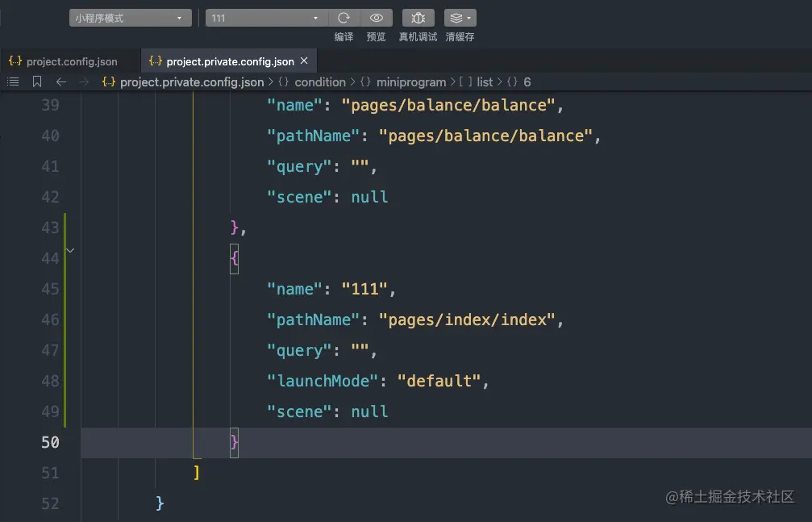Viewport: 812px width, 522px height.
Task: Open real device debugging (真机调试) bug icon
Action: tap(418, 18)
